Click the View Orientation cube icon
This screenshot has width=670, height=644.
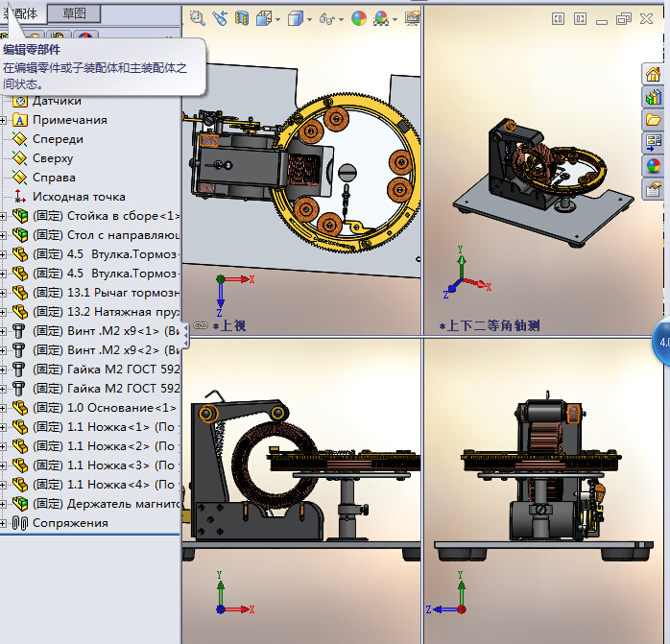(265, 18)
